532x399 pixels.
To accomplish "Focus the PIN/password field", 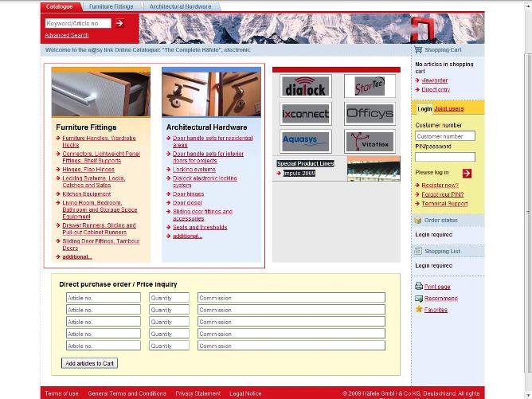I will 445,157.
